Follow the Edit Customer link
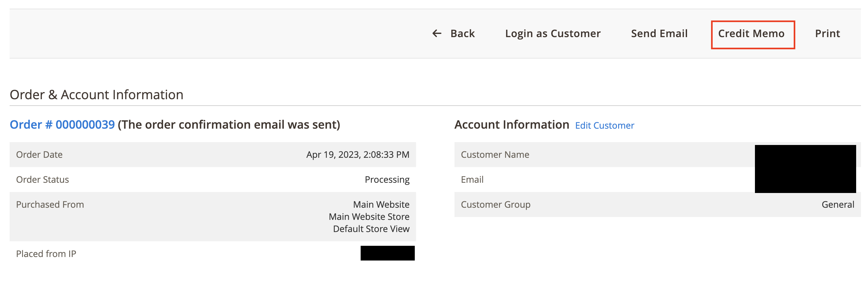This screenshot has width=868, height=281. click(604, 125)
